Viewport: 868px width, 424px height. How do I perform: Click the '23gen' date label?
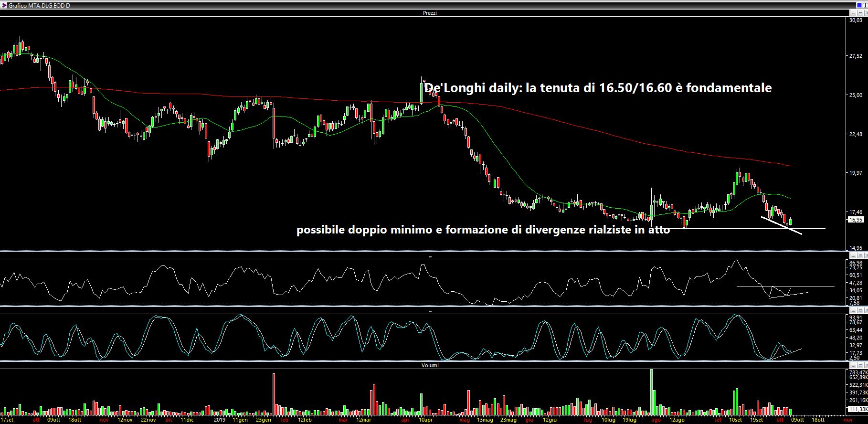tap(264, 420)
